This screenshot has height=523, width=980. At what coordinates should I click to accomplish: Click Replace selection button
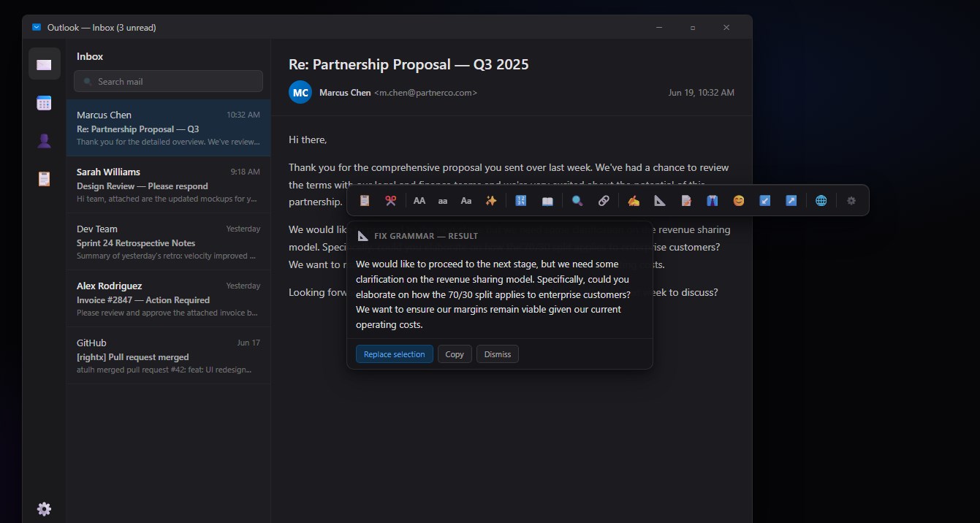(x=395, y=354)
